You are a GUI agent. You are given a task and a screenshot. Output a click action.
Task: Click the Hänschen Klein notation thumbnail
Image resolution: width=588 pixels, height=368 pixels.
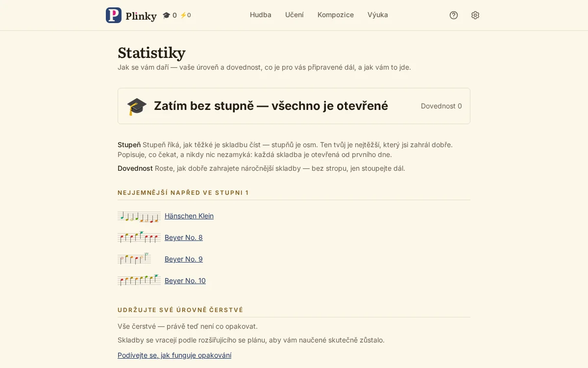pos(139,216)
